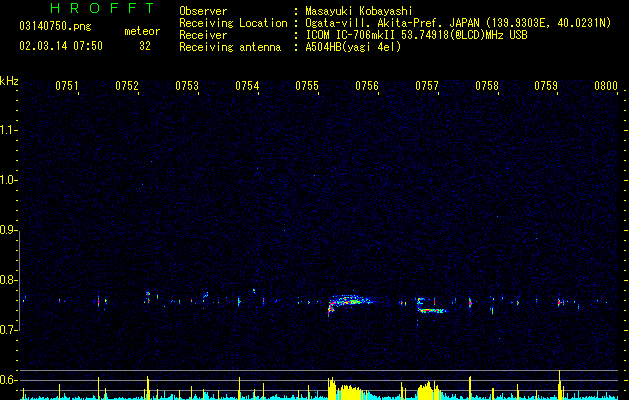The width and height of the screenshot is (629, 400).
Task: Click the 0759 time marker
Action: tap(546, 86)
